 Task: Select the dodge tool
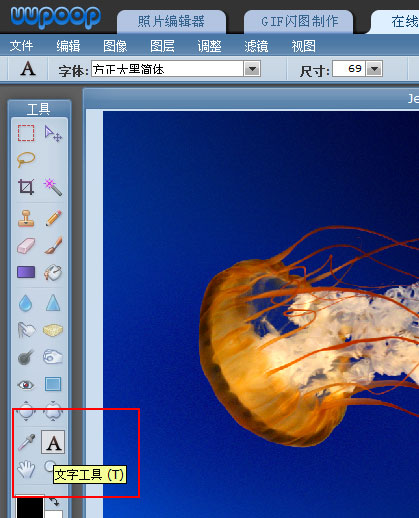(x=26, y=357)
